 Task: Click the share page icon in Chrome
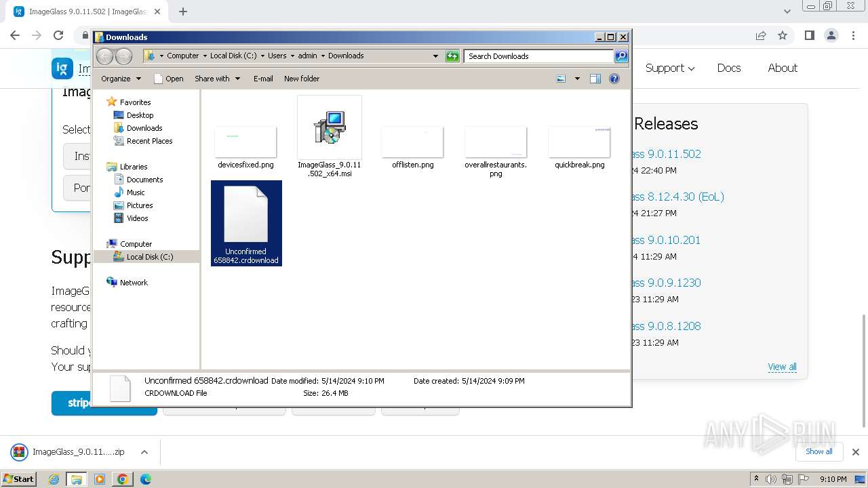761,35
